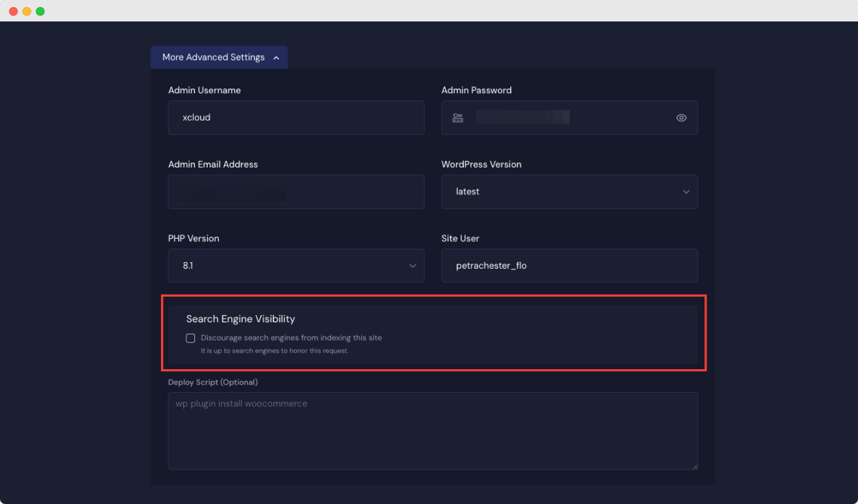The width and height of the screenshot is (858, 504).
Task: Click the Admin Email Address field
Action: pos(296,192)
